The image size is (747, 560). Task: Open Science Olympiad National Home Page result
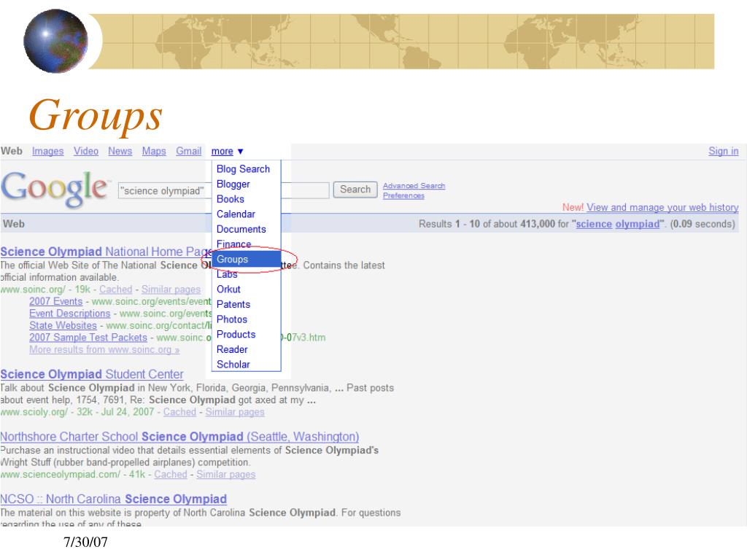(x=106, y=252)
